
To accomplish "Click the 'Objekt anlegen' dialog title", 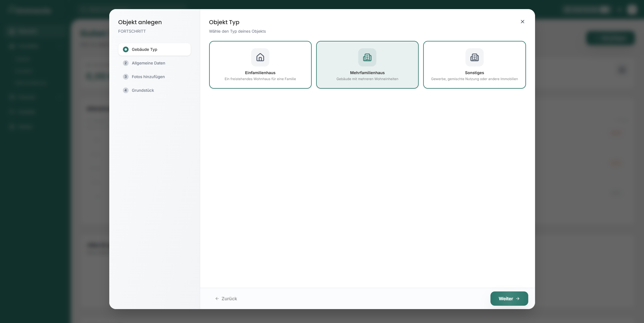I will point(140,22).
